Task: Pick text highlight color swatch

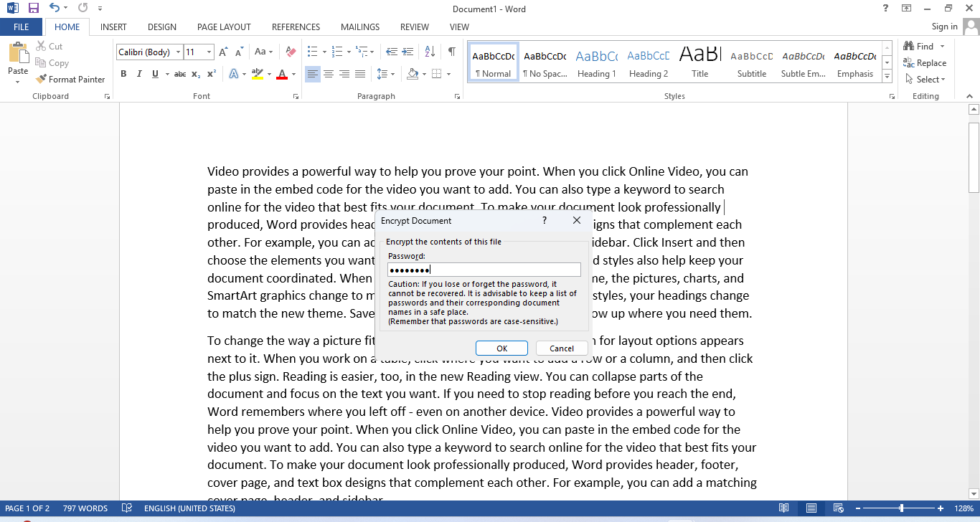Action: 258,74
